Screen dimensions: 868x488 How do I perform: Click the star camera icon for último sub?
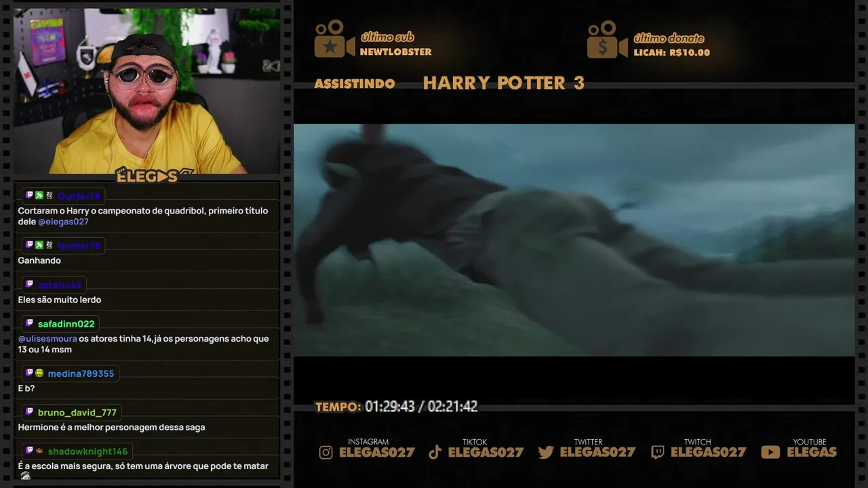pyautogui.click(x=334, y=39)
